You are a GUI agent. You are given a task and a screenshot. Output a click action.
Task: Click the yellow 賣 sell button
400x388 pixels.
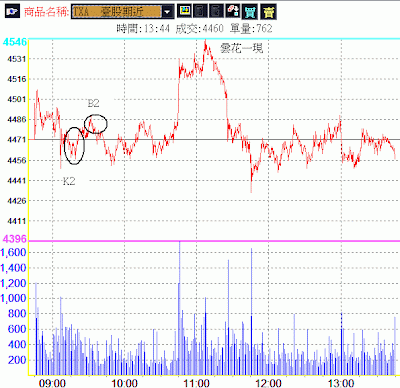pyautogui.click(x=268, y=12)
